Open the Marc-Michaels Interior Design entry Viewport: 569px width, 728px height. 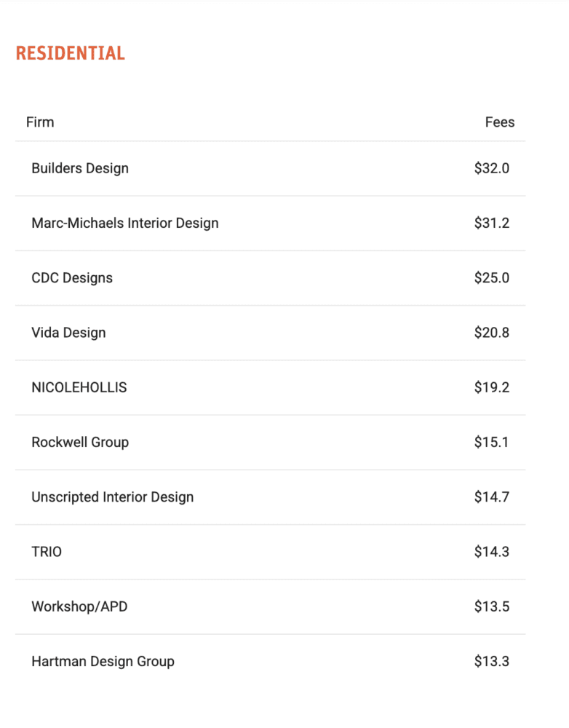click(x=125, y=223)
